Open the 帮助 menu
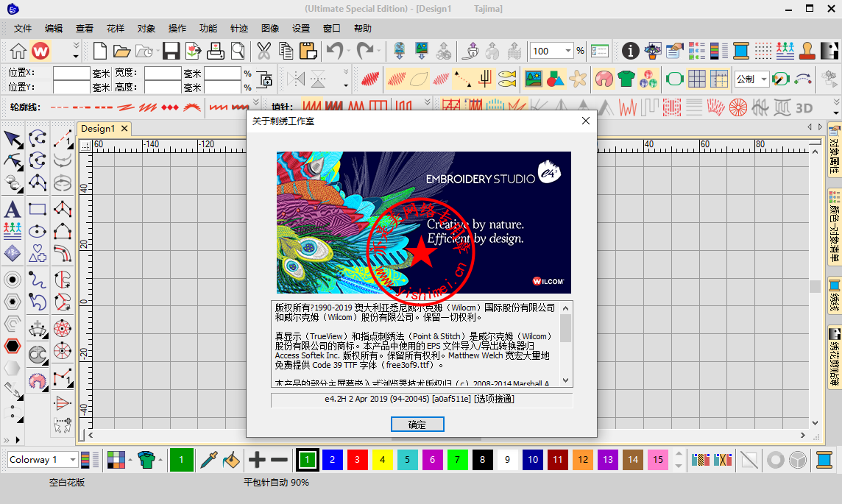Image resolution: width=842 pixels, height=504 pixels. point(363,29)
